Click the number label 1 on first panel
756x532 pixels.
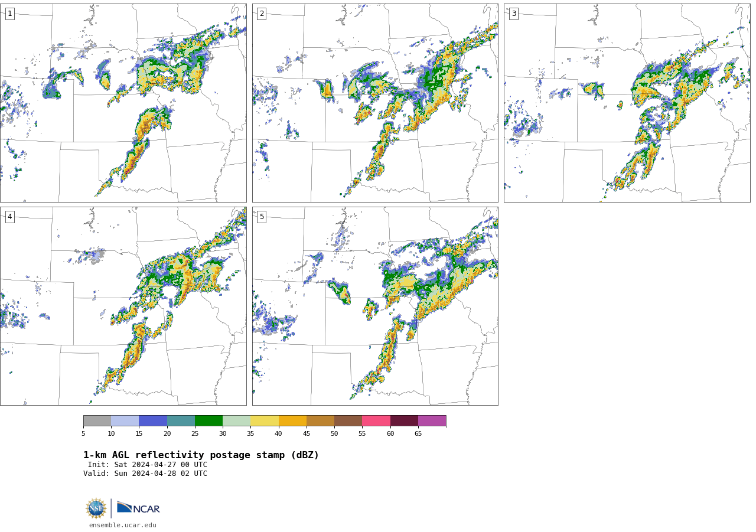[9, 14]
